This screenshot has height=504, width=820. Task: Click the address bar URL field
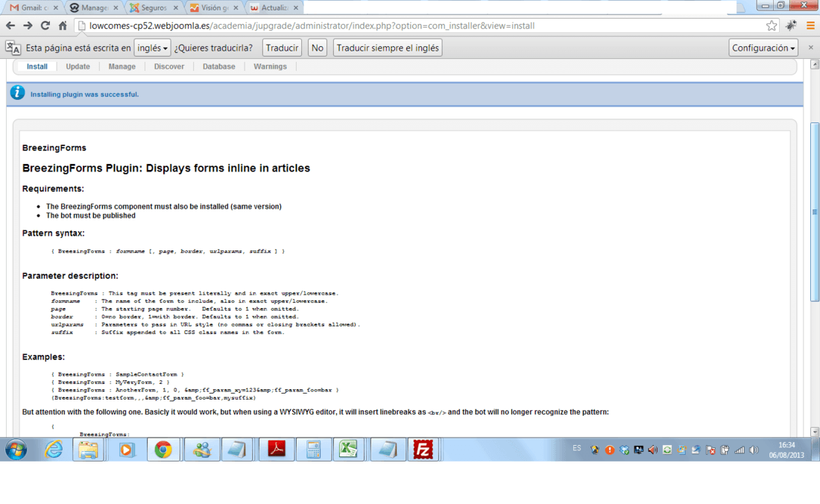pyautogui.click(x=418, y=25)
